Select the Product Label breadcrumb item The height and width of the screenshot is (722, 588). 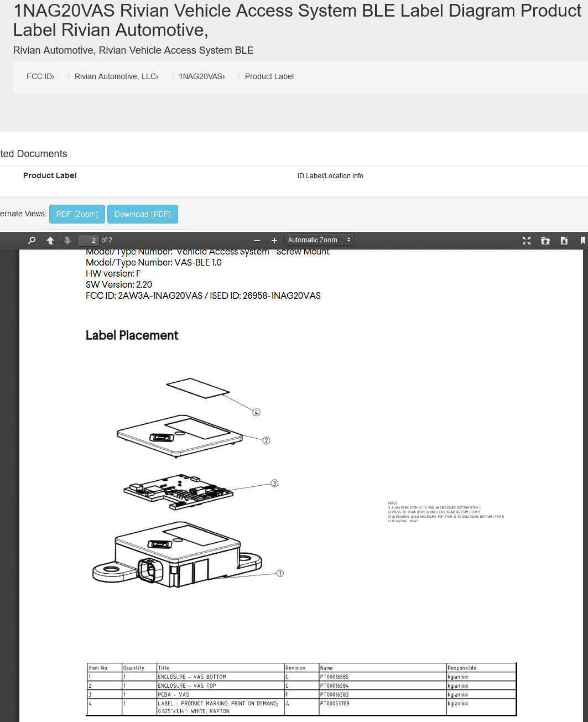tap(269, 76)
